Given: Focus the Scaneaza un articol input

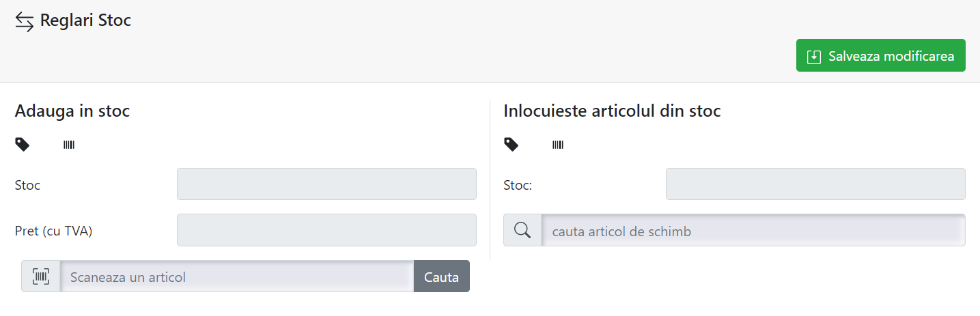Looking at the screenshot, I should [237, 276].
